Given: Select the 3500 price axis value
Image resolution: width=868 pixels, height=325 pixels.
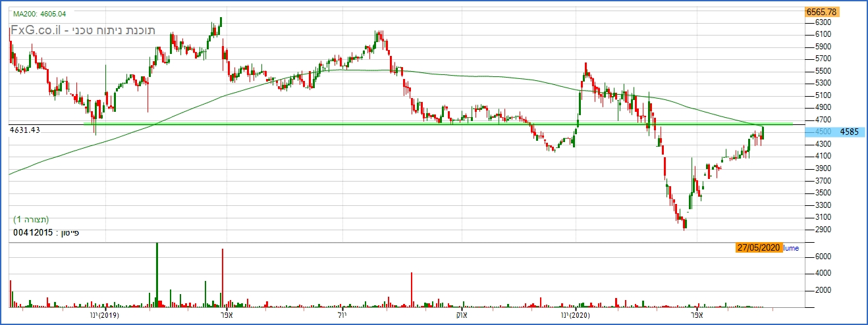Looking at the screenshot, I should pos(824,193).
